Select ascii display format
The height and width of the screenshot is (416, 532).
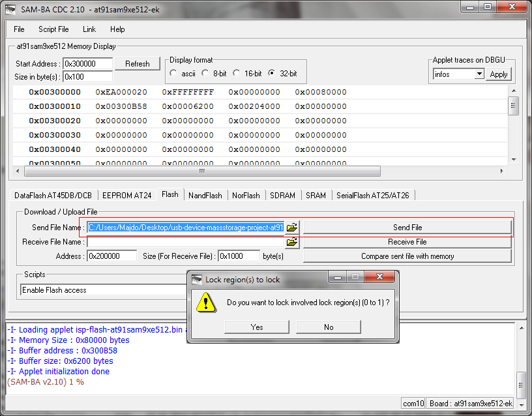173,73
